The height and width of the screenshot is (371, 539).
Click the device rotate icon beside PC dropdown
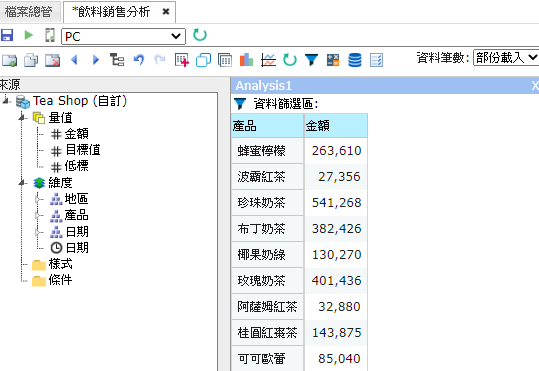(50, 35)
